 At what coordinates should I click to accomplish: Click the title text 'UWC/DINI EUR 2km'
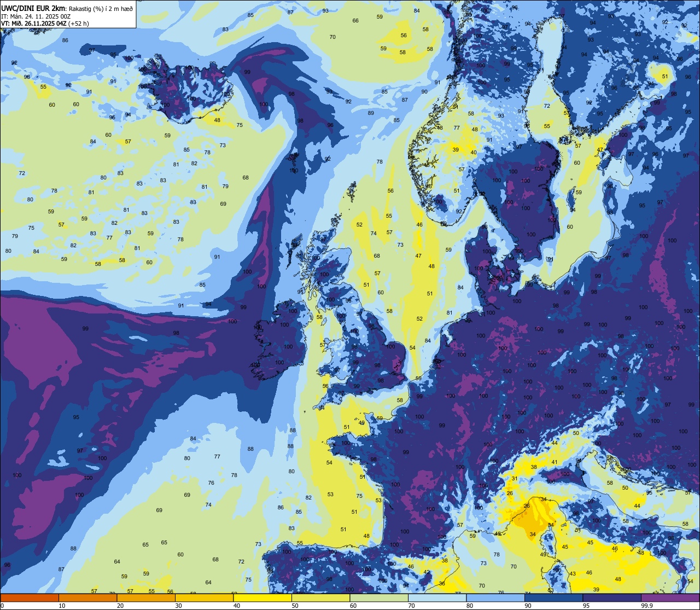[33, 8]
